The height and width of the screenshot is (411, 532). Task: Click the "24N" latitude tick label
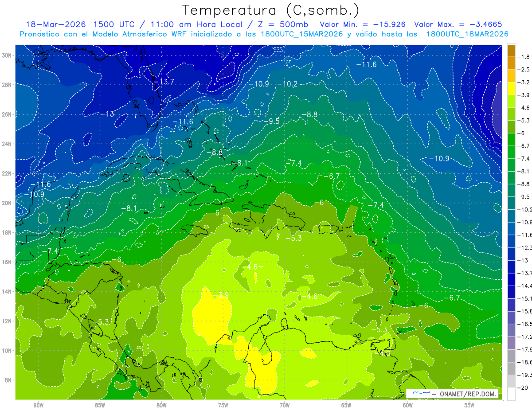pos(7,144)
